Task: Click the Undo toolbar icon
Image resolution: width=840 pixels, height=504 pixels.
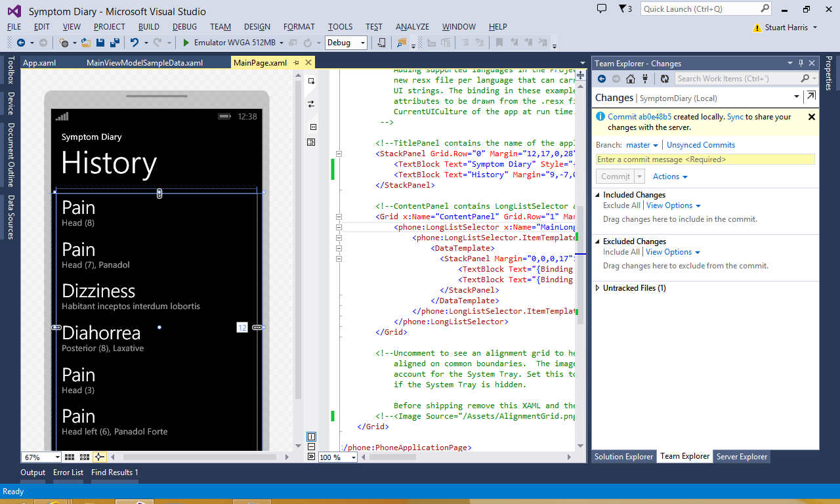Action: point(135,43)
